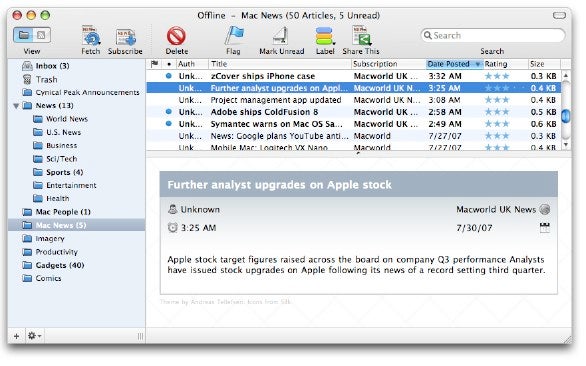Click the author person icon near Unknown
The image size is (586, 366).
172,209
